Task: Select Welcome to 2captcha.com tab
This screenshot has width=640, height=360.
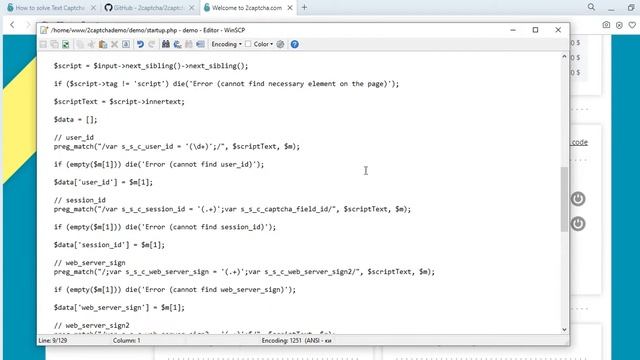Action: (x=247, y=8)
